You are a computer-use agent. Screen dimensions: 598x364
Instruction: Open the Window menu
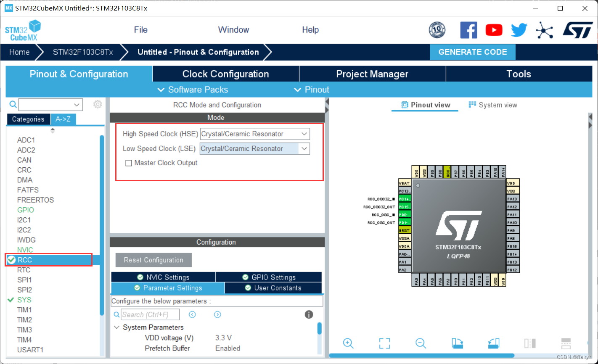pos(233,30)
